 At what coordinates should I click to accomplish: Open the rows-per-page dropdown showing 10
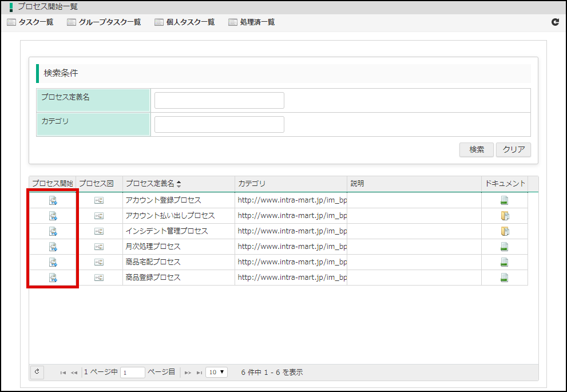(216, 372)
